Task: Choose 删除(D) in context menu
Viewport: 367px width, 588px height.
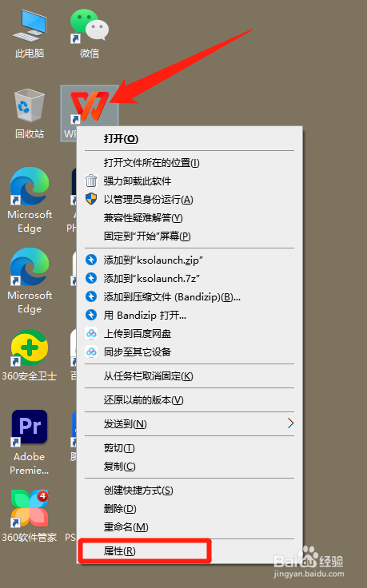Action: (189, 508)
